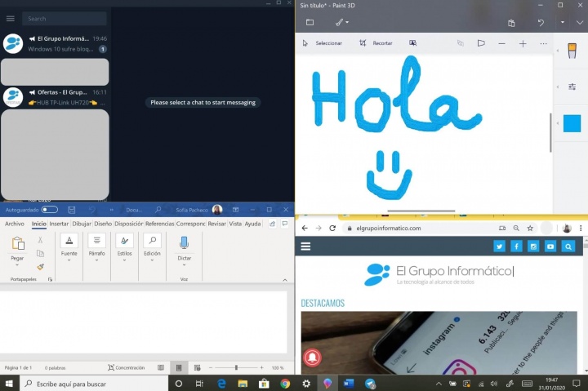Toggle Autoguardado switch in Word
588x391 pixels.
pyautogui.click(x=50, y=210)
